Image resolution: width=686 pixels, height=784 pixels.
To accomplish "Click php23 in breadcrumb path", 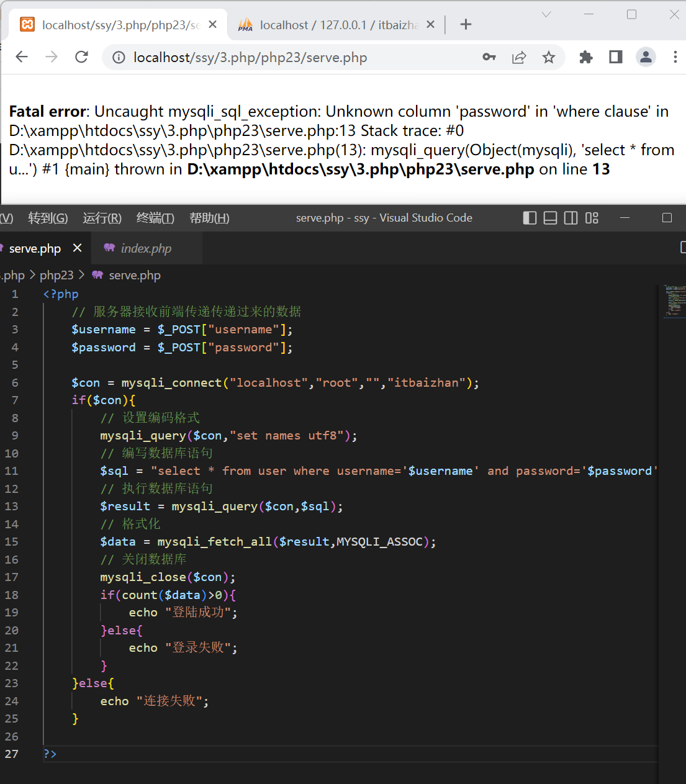I will click(56, 275).
